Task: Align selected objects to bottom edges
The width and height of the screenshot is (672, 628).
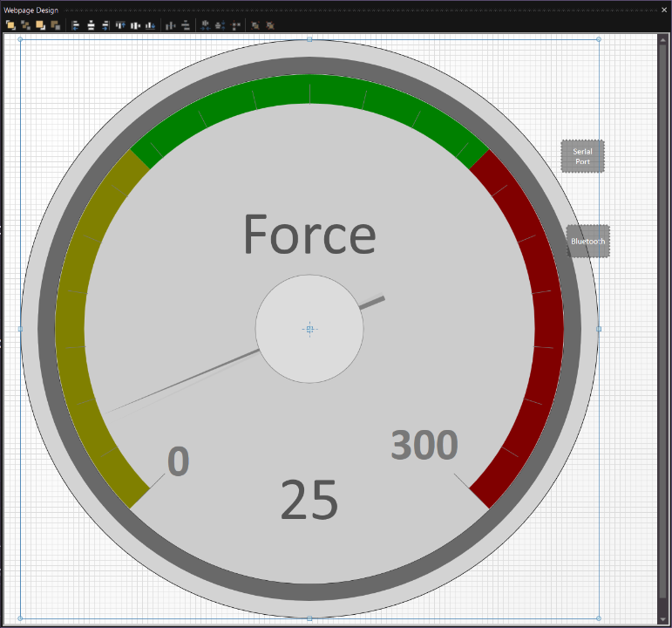Action: tap(150, 25)
